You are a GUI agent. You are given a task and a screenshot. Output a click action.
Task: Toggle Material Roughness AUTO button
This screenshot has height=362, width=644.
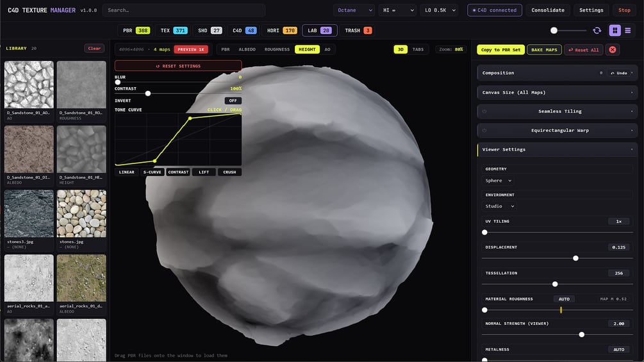pyautogui.click(x=564, y=299)
